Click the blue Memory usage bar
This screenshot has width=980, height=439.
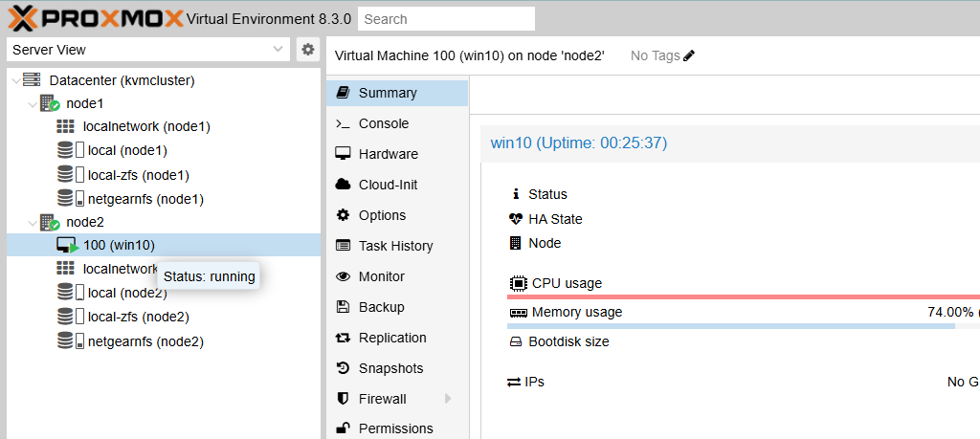click(x=730, y=326)
